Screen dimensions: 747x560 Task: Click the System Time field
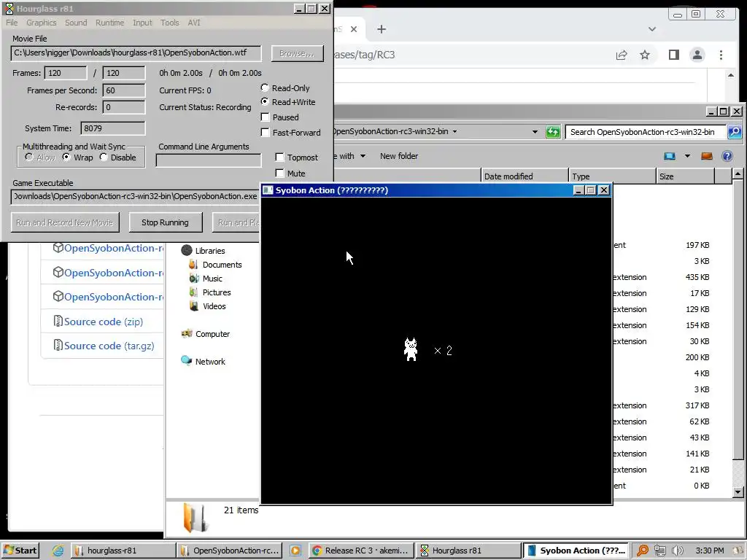pyautogui.click(x=113, y=128)
